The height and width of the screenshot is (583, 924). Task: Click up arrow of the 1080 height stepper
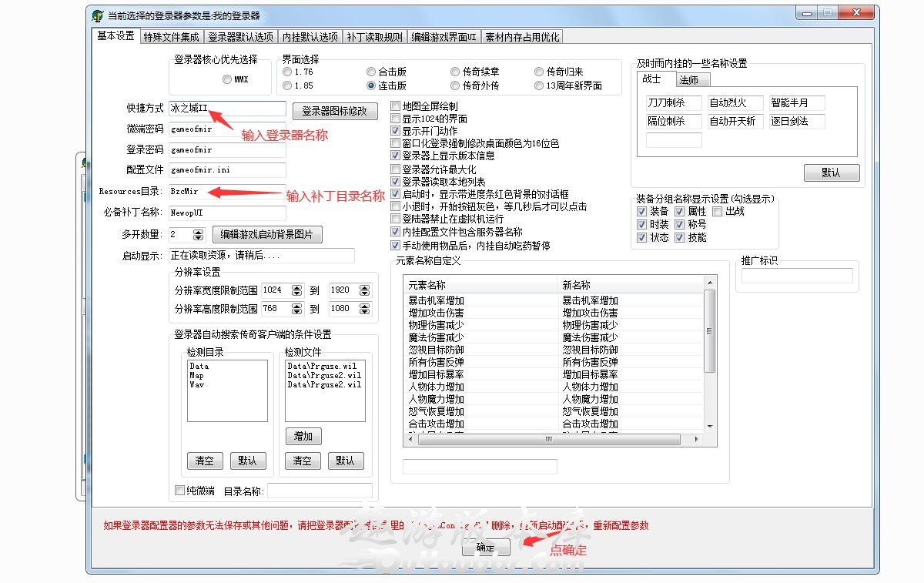pyautogui.click(x=364, y=305)
